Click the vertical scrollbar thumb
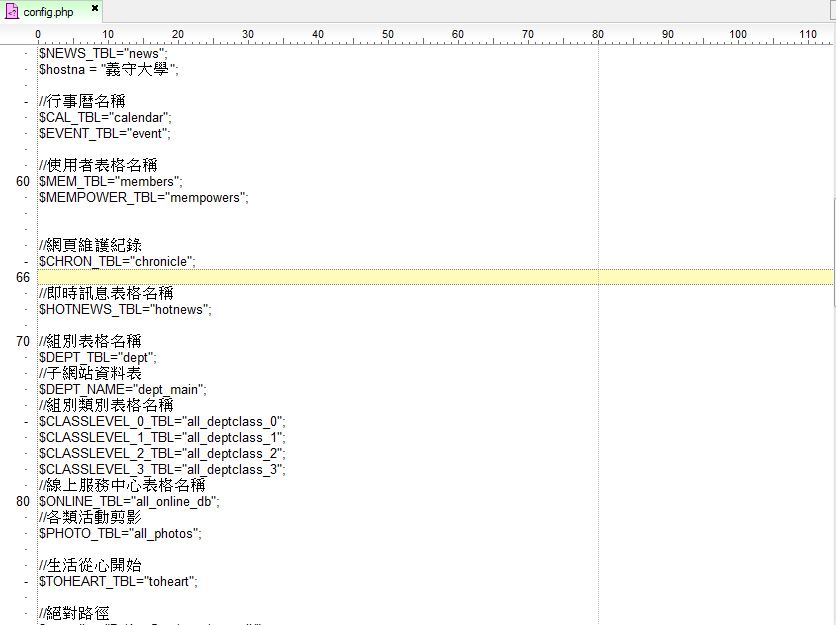Image resolution: width=836 pixels, height=625 pixels. (833, 251)
